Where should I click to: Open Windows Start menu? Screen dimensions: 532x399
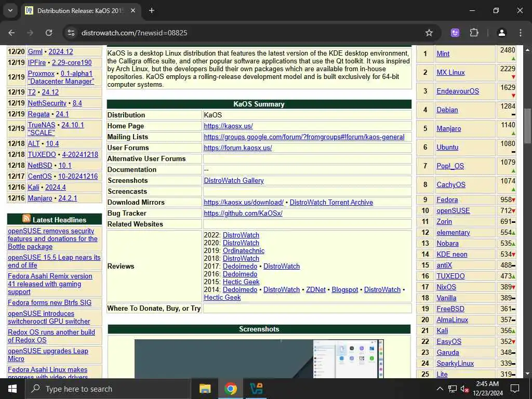coord(12,389)
